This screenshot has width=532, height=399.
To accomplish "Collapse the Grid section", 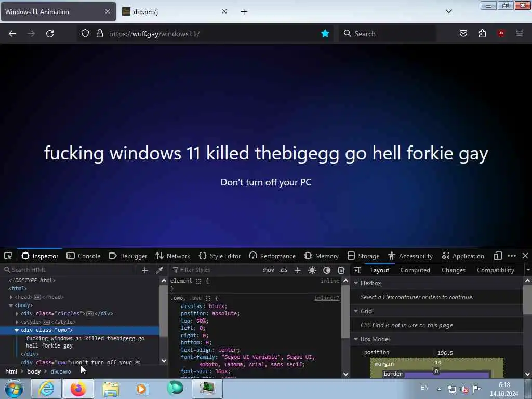I will pos(356,311).
